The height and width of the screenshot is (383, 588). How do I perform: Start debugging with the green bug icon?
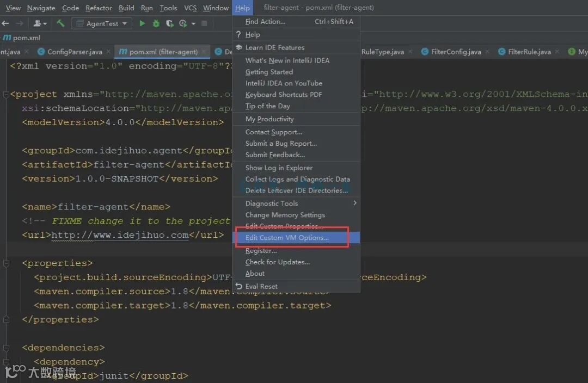coord(156,23)
